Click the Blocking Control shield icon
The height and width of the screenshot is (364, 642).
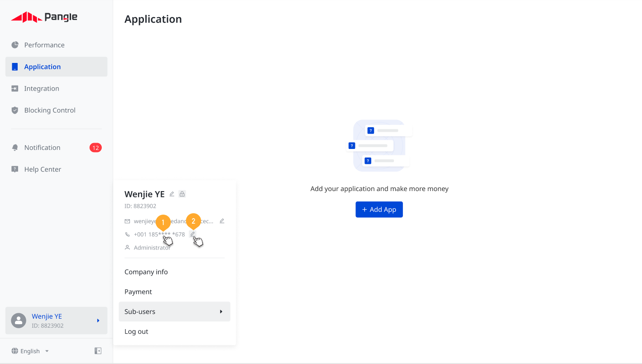coord(15,110)
